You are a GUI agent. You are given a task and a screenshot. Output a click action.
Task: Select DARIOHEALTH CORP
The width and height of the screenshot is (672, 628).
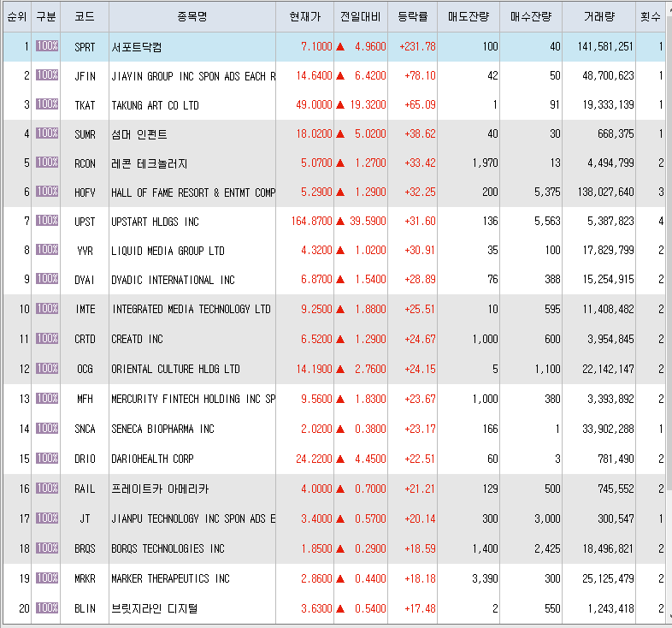152,459
